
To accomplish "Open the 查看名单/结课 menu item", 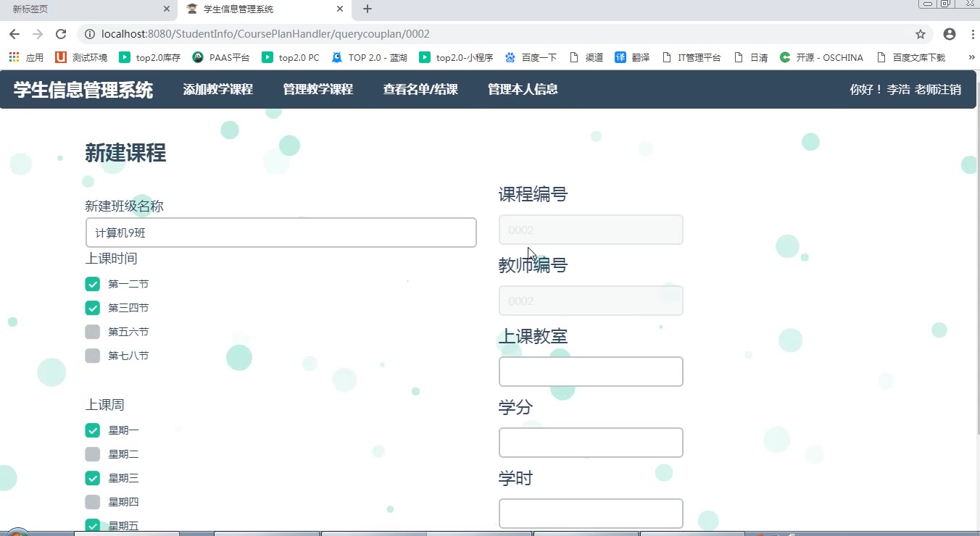I will (x=420, y=89).
